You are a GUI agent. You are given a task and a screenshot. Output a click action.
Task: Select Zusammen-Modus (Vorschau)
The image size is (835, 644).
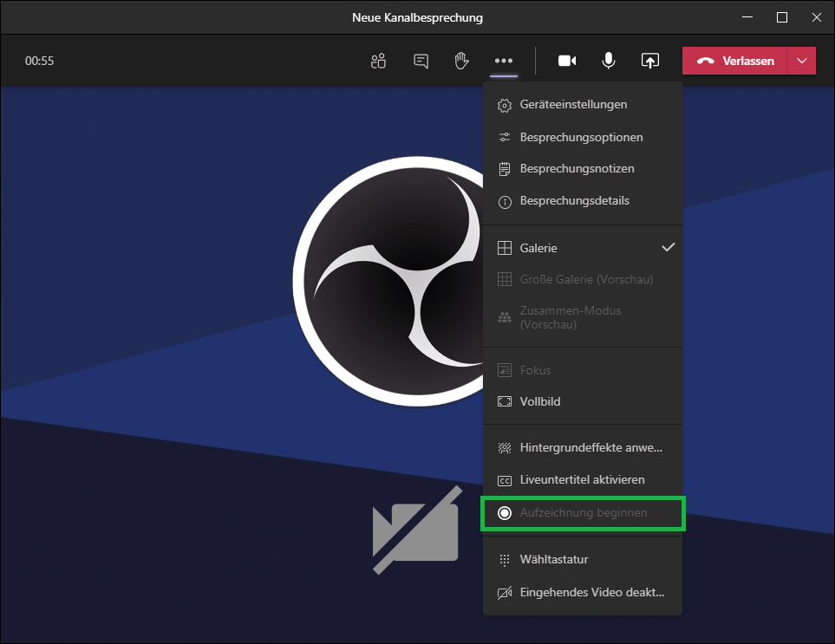(x=583, y=318)
